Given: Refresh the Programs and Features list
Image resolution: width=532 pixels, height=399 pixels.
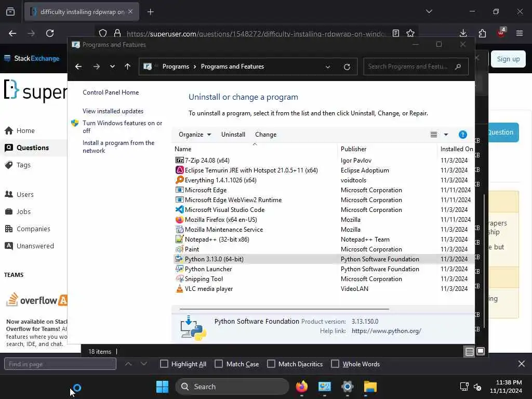Looking at the screenshot, I should [x=347, y=67].
